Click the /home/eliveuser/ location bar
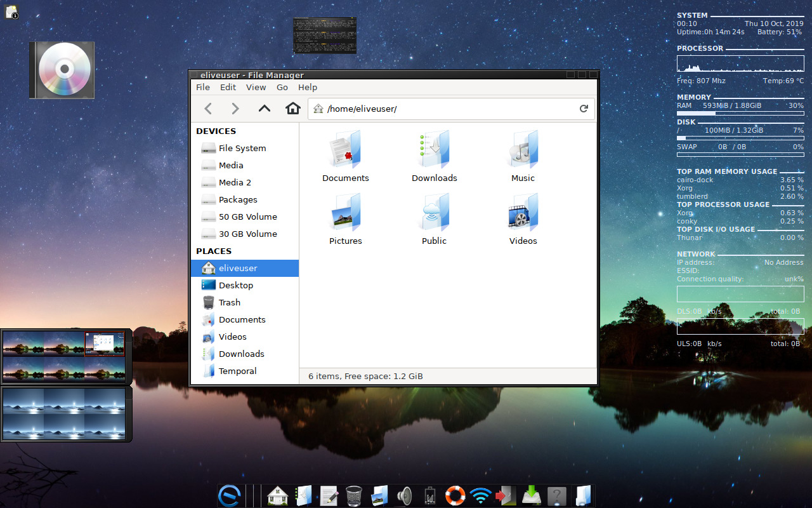This screenshot has width=812, height=508. pyautogui.click(x=451, y=109)
